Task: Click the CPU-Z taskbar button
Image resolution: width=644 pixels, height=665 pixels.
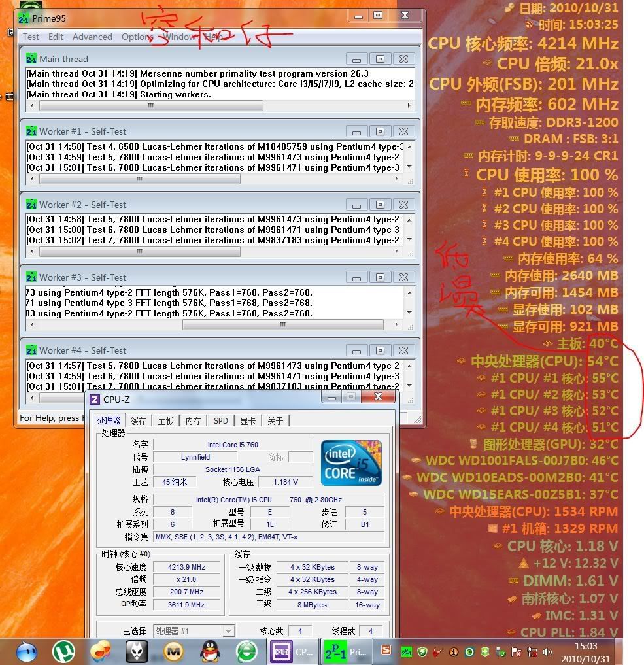Action: [x=292, y=651]
